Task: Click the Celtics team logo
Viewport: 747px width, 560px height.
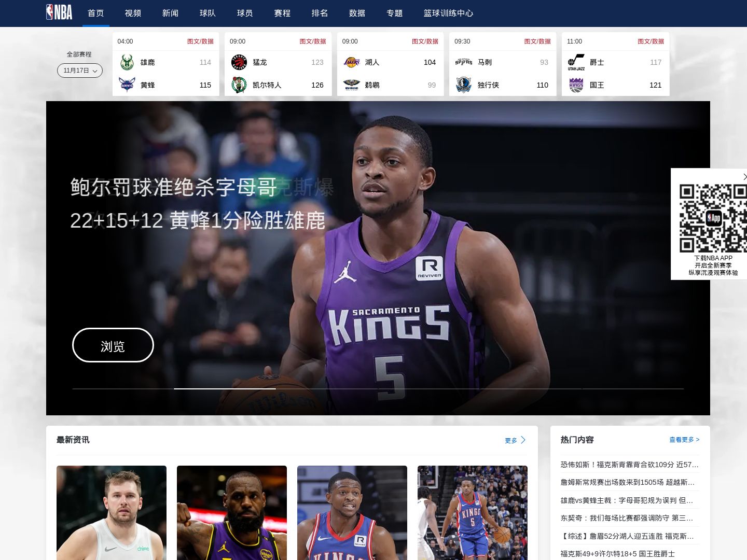Action: click(x=239, y=85)
